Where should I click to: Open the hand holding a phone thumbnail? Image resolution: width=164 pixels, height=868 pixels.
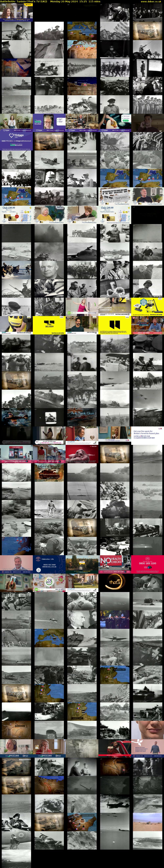coord(16,583)
